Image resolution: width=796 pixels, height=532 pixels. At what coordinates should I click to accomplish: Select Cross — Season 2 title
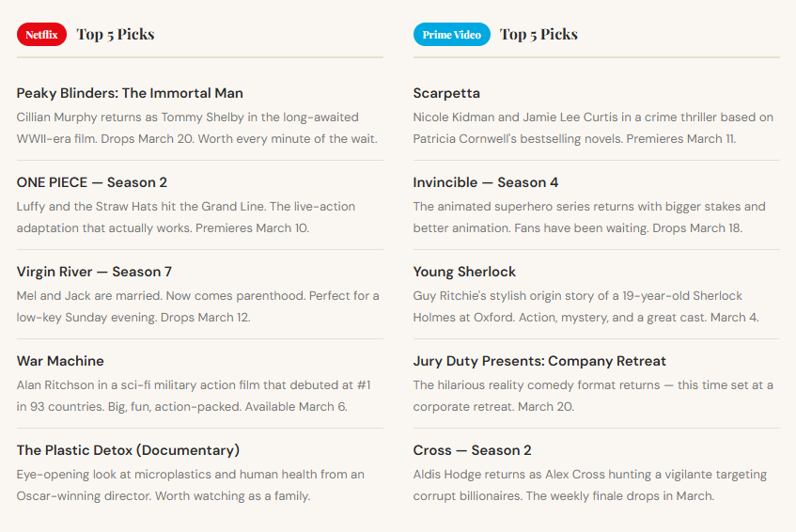[472, 450]
